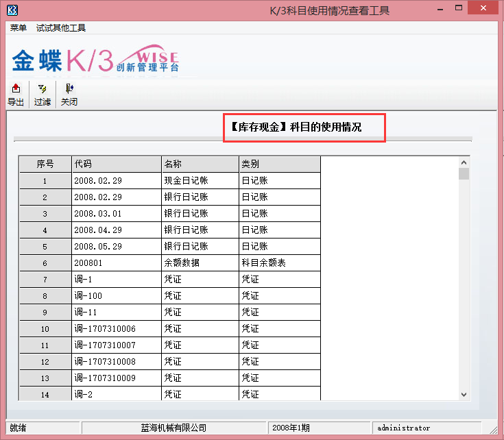
Task: Select the 200801 code cell
Action: point(116,263)
